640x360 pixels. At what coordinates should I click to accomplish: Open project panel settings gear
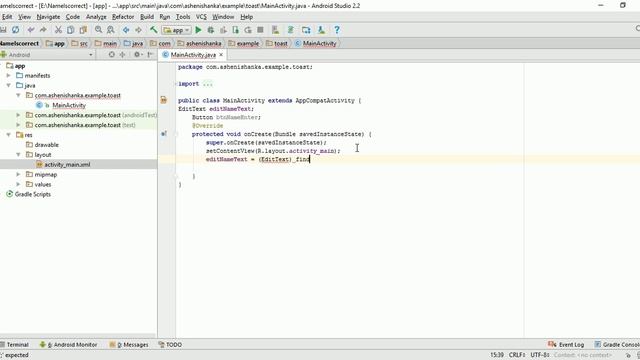137,54
